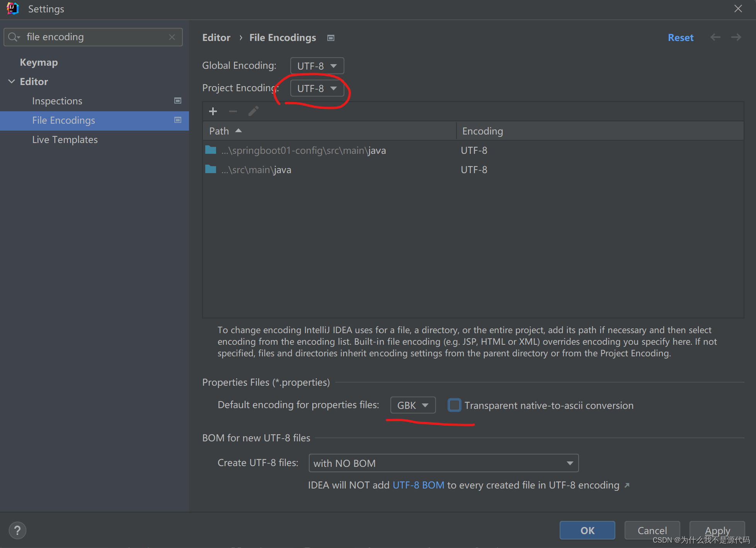Collapse the Editor tree node
Viewport: 756px width, 548px height.
(x=12, y=82)
